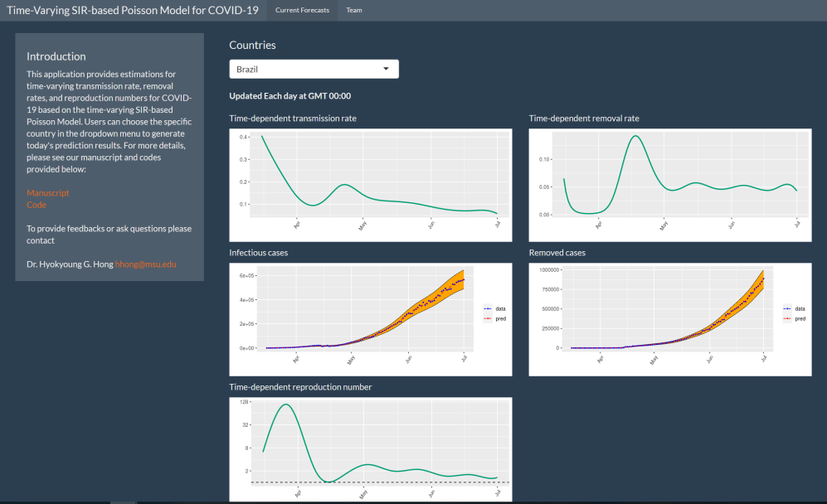
Task: Click the red pred legend marker in Removed cases
Action: coord(787,318)
